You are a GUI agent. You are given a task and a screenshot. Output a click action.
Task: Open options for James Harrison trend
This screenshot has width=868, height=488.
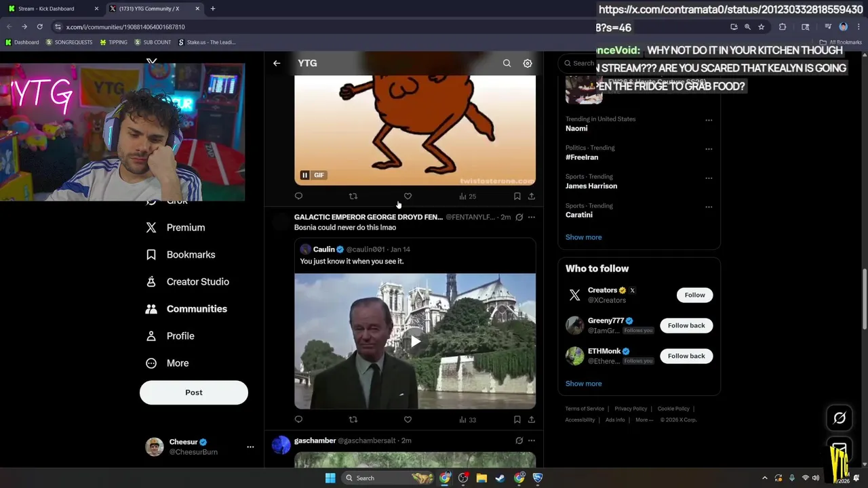(709, 178)
